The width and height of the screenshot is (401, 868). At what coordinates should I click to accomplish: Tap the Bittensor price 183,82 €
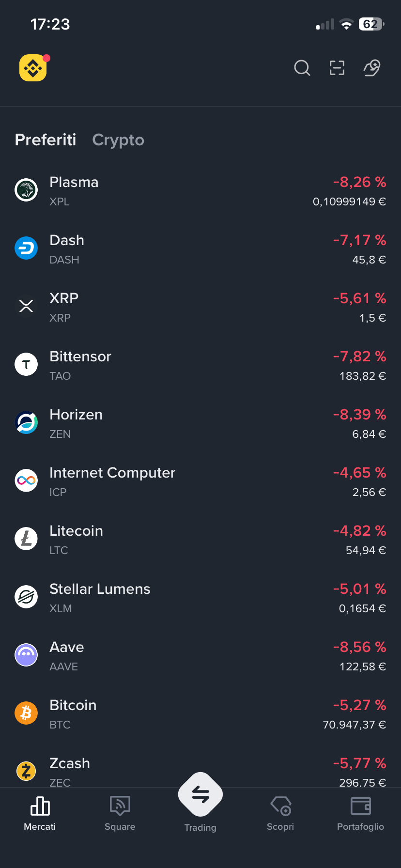363,376
